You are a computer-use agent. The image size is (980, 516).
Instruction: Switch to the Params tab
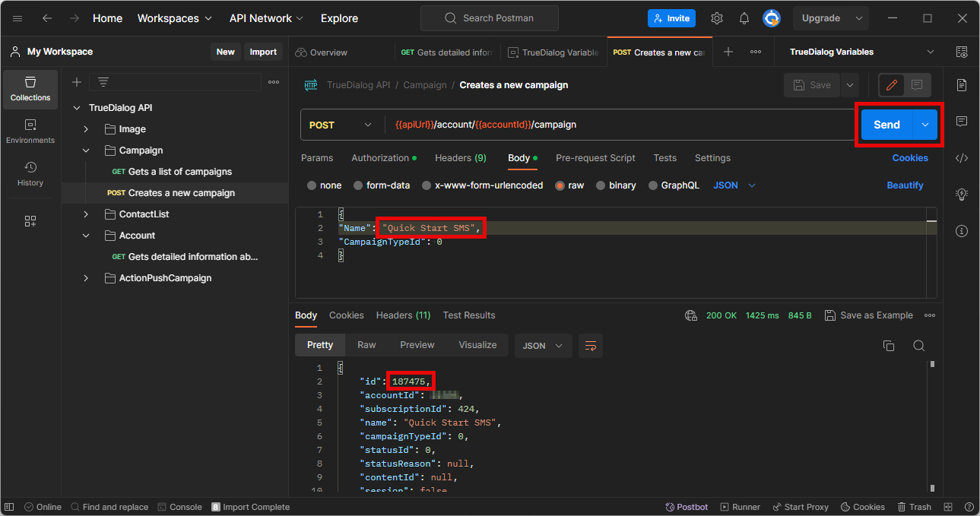point(317,158)
